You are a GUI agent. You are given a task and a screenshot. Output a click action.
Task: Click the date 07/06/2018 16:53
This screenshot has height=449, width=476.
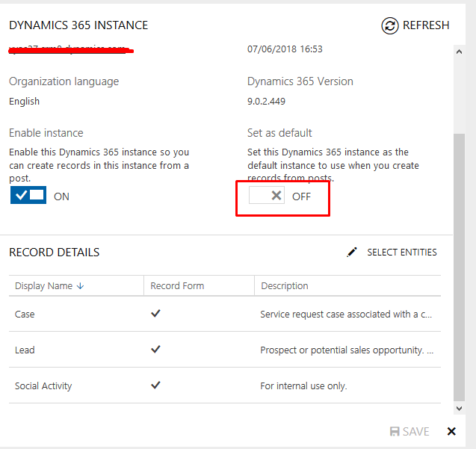285,49
